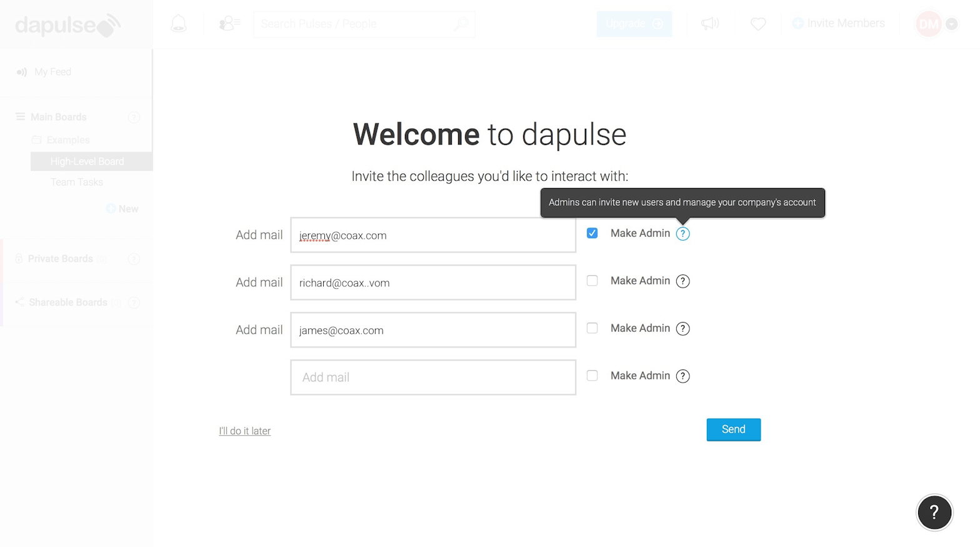Viewport: 980px width, 547px height.
Task: Click the Send button
Action: [733, 429]
